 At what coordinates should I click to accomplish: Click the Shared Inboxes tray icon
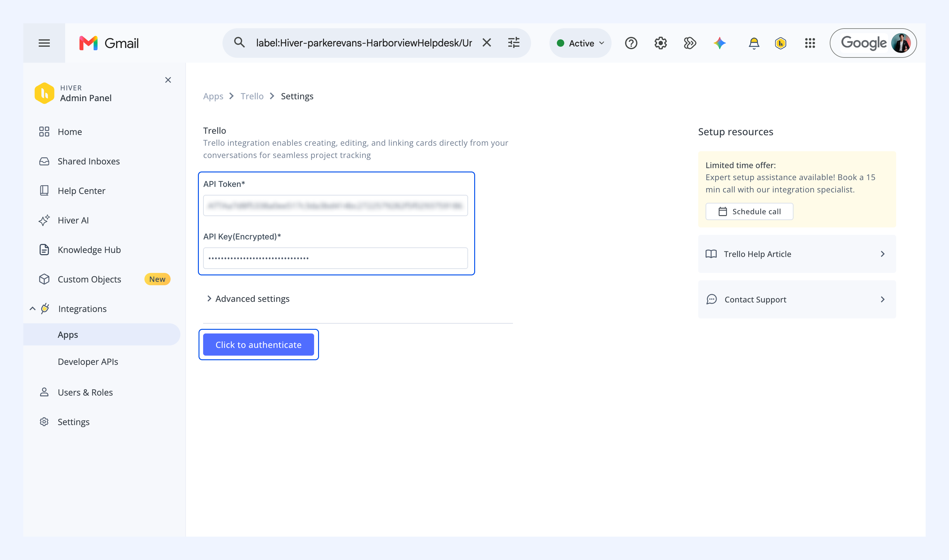[44, 161]
